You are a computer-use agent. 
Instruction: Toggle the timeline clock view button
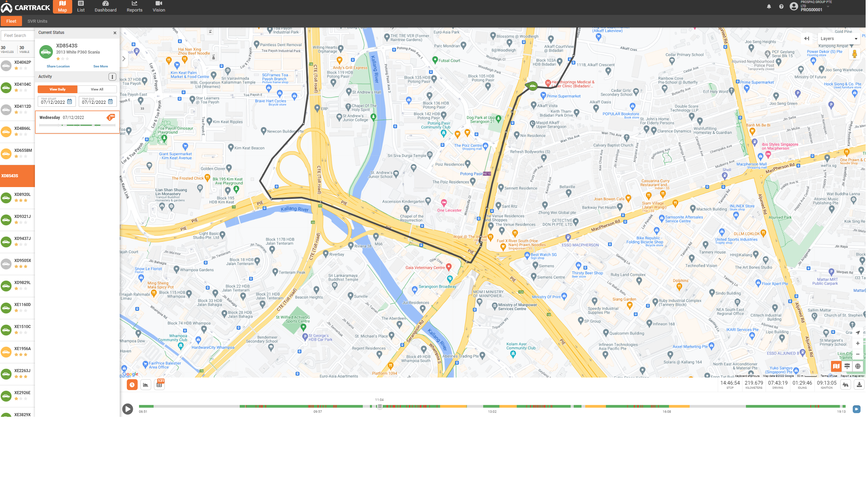click(x=132, y=385)
